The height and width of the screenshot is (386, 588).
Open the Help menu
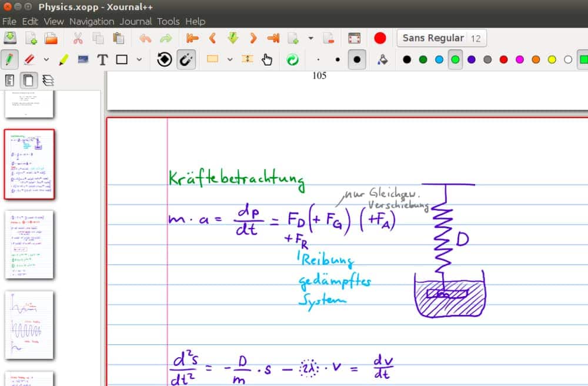click(x=195, y=21)
